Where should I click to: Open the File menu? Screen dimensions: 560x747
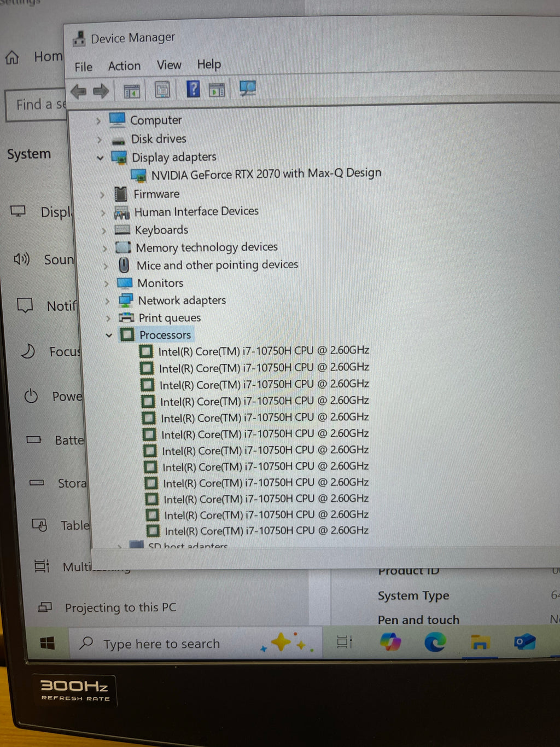[x=84, y=67]
